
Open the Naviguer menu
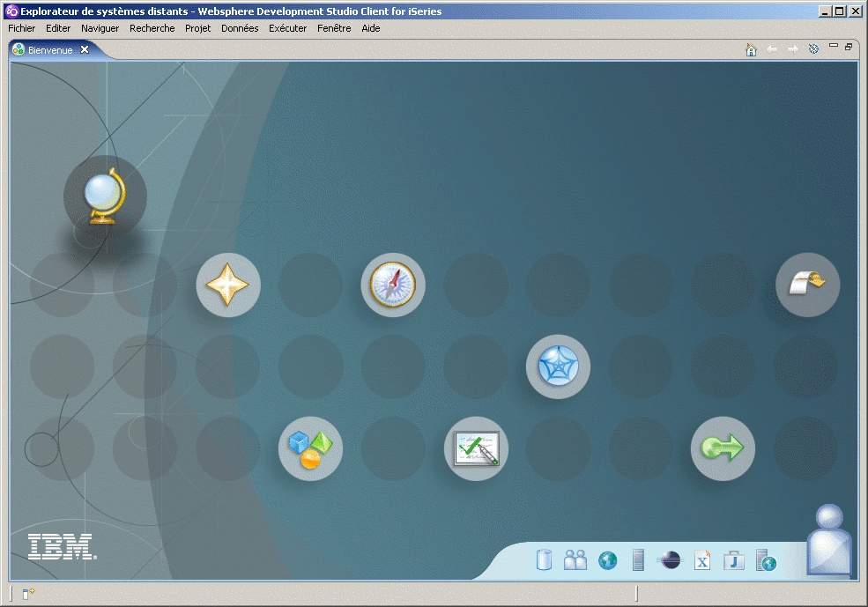point(100,28)
